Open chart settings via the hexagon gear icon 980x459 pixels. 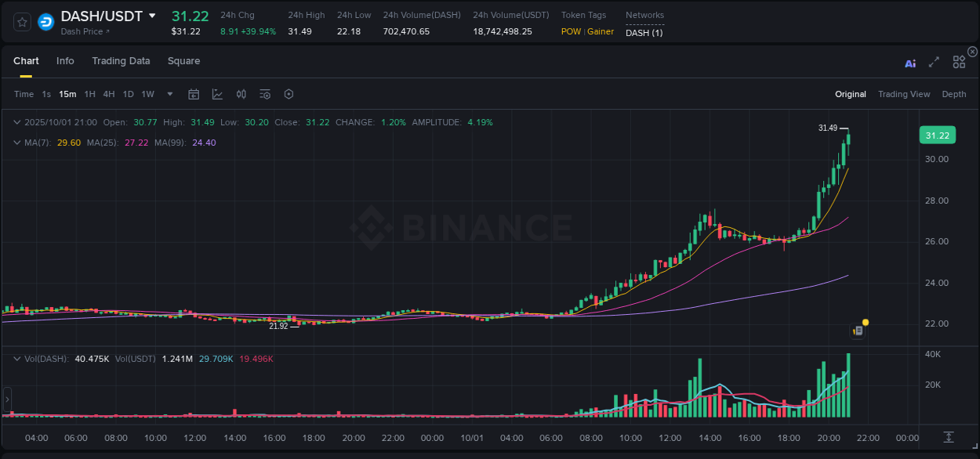click(x=289, y=94)
